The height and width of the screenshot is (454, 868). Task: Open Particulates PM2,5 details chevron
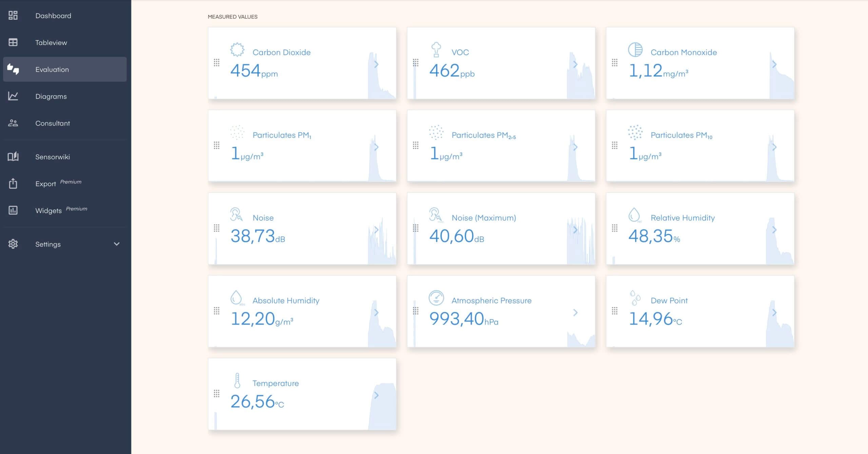[x=575, y=147]
